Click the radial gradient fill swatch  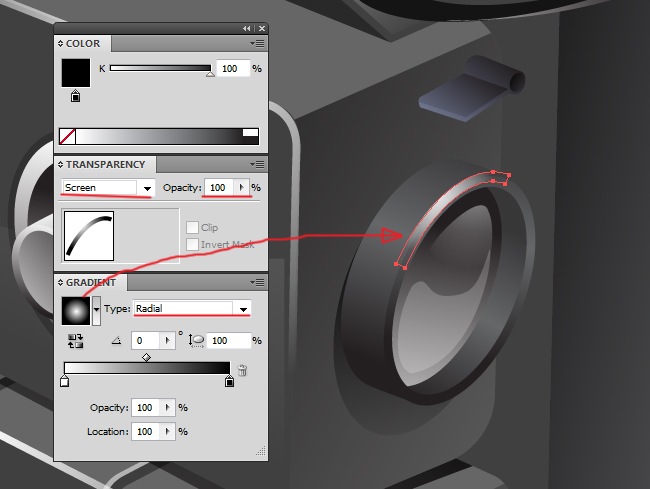[76, 311]
